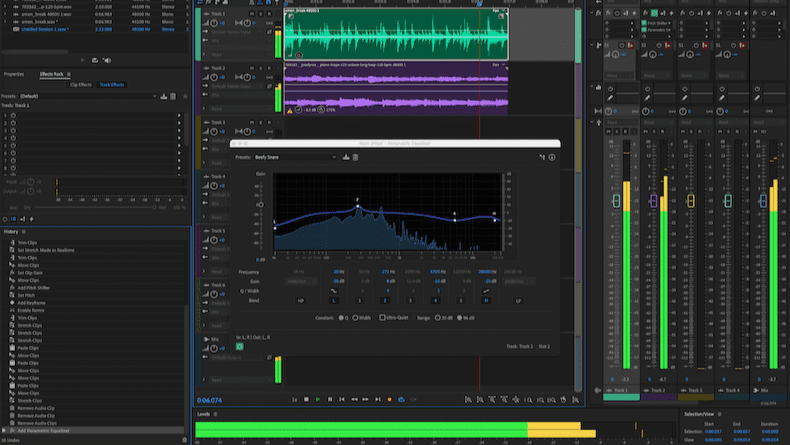Open the Beefy Snare presets dropdown

(295, 157)
